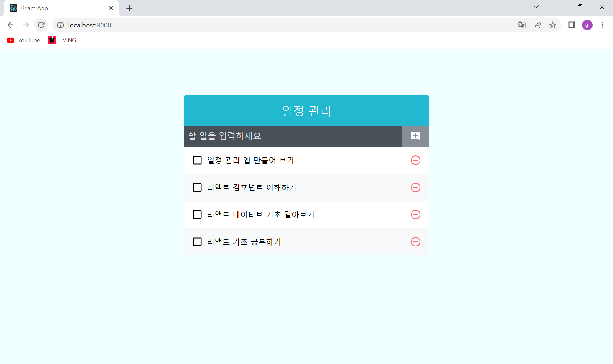Open the TVING bookmark
The height and width of the screenshot is (364, 613).
[x=62, y=40]
